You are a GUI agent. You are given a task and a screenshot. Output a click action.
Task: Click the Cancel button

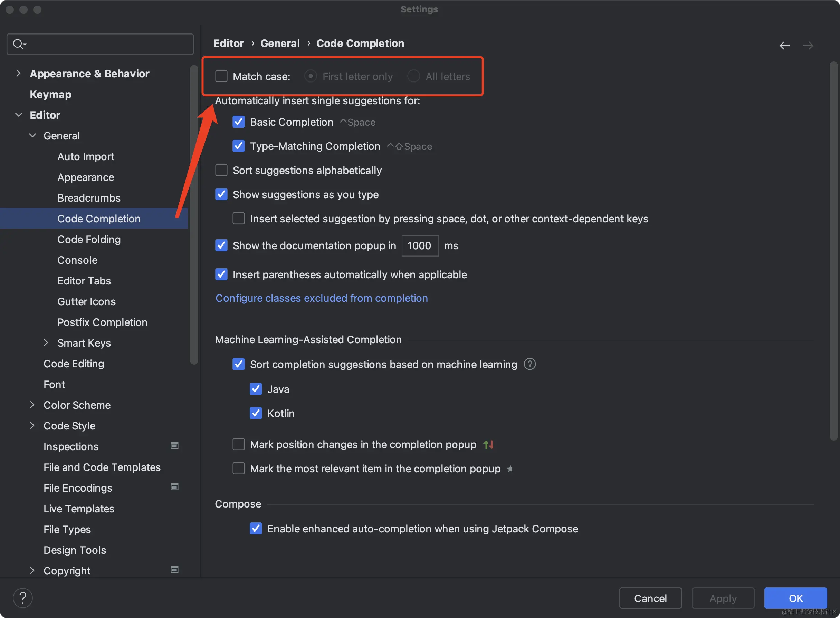tap(650, 598)
